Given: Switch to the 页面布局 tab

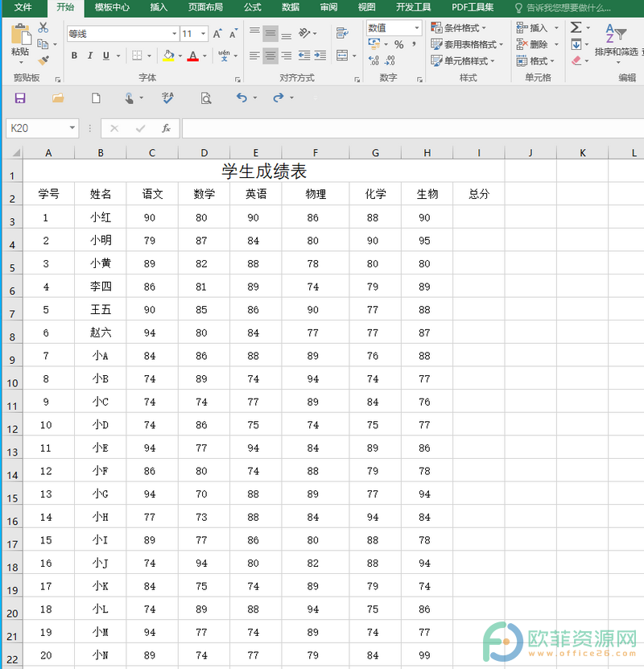Looking at the screenshot, I should click(205, 7).
